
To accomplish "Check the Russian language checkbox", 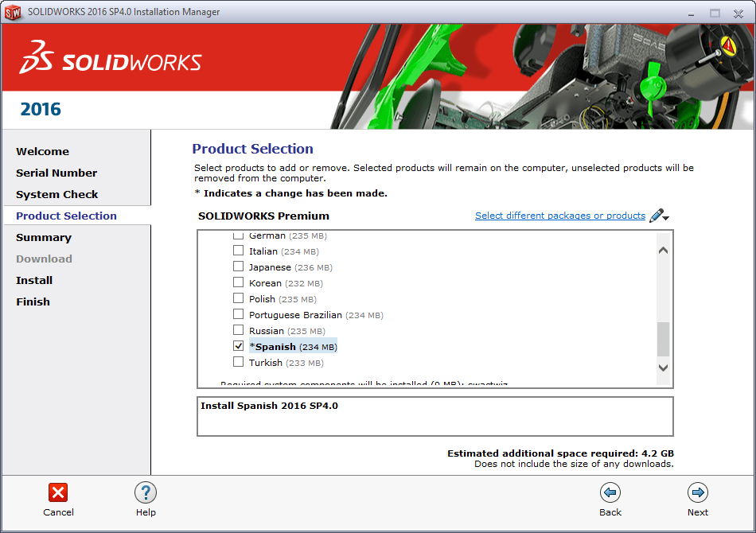I will click(x=238, y=330).
